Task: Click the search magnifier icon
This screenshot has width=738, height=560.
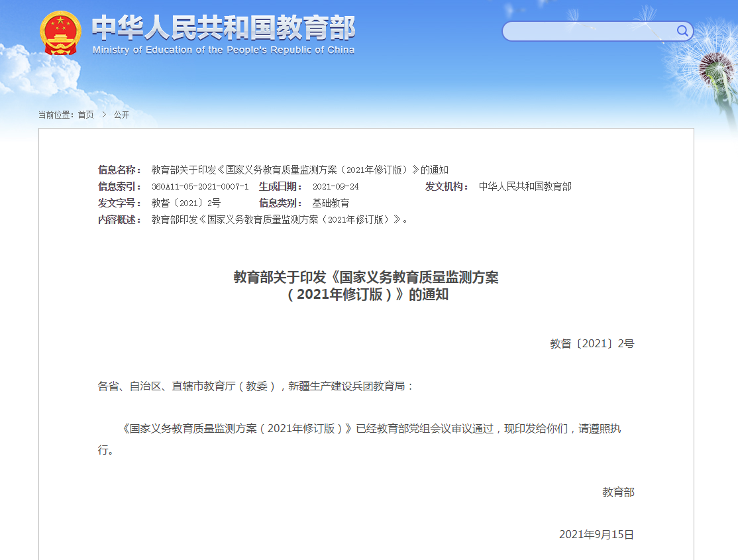Action: [682, 31]
